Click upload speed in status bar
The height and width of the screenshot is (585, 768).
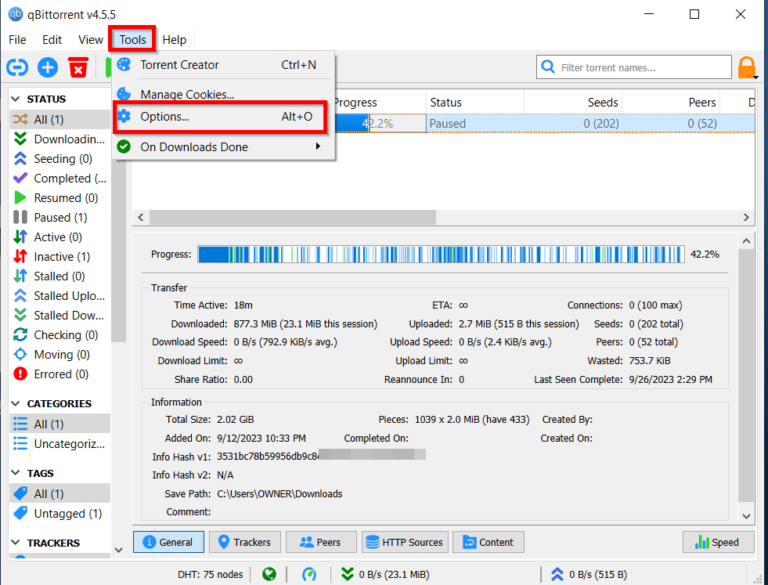[x=589, y=574]
